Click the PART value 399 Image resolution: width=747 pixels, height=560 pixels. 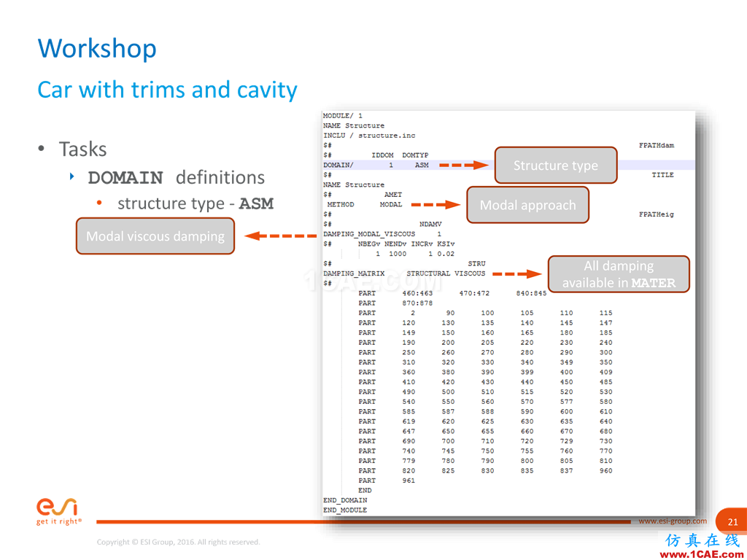[x=527, y=372]
